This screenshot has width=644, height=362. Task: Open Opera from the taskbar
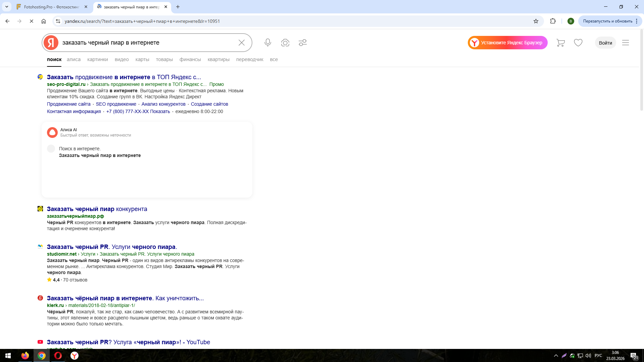58,356
